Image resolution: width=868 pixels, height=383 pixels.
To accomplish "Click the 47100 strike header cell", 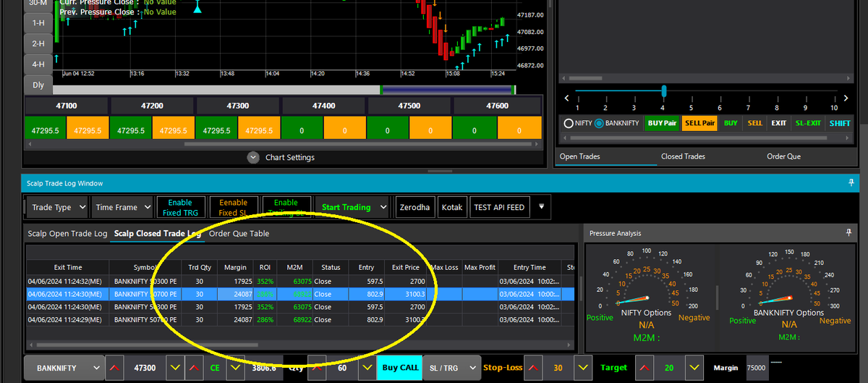I will click(x=66, y=106).
